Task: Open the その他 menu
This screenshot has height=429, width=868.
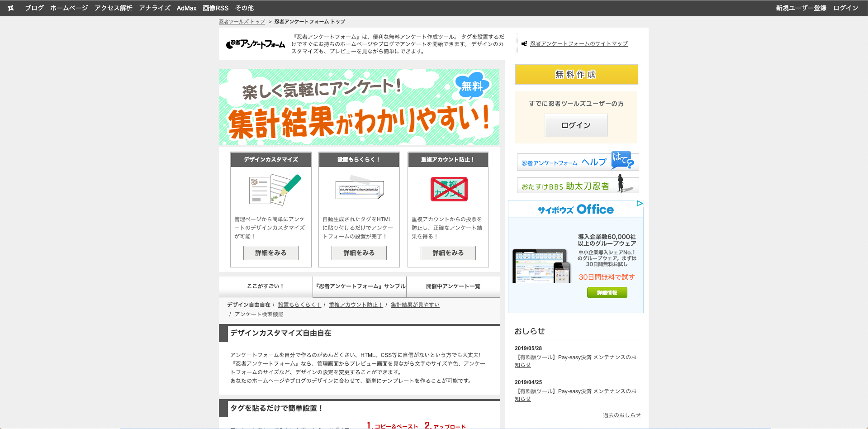Action: tap(244, 8)
